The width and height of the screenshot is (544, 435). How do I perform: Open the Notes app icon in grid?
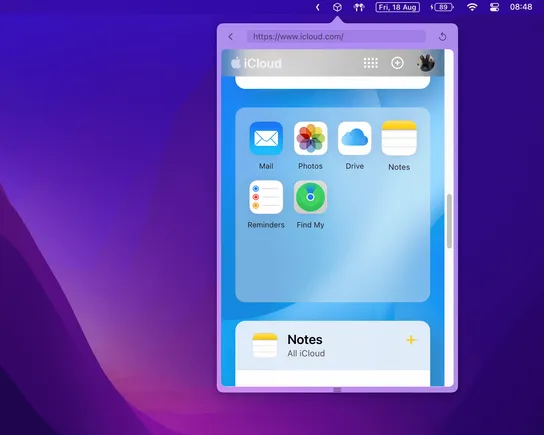pos(399,138)
